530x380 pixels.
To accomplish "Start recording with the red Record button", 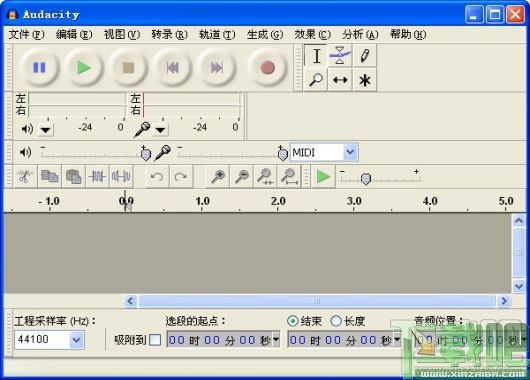I will (x=267, y=68).
